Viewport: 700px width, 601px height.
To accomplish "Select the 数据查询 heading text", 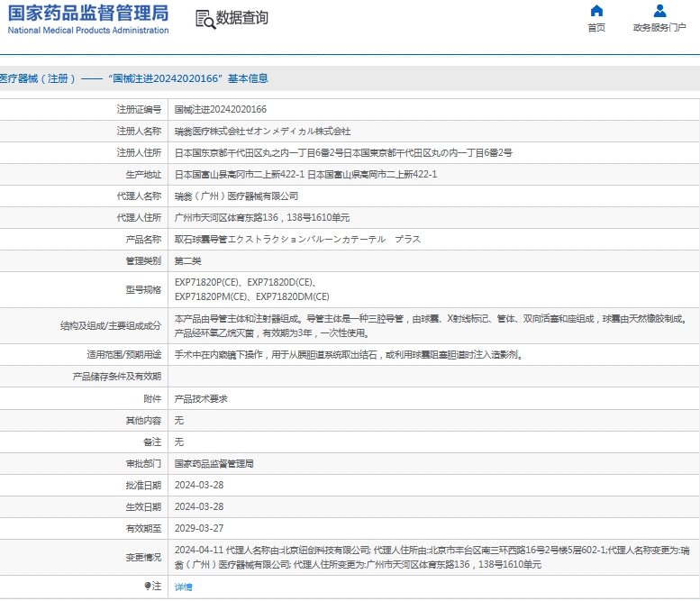I will point(242,18).
